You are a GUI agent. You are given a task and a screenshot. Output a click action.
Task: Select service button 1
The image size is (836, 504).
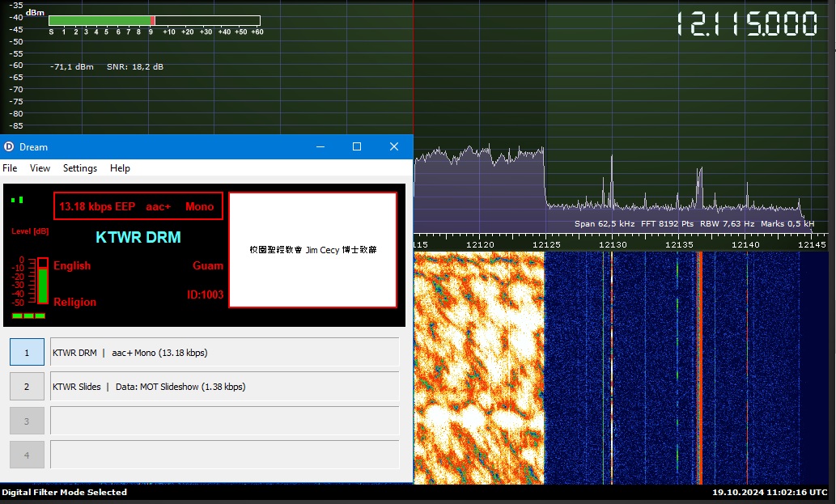click(x=27, y=352)
